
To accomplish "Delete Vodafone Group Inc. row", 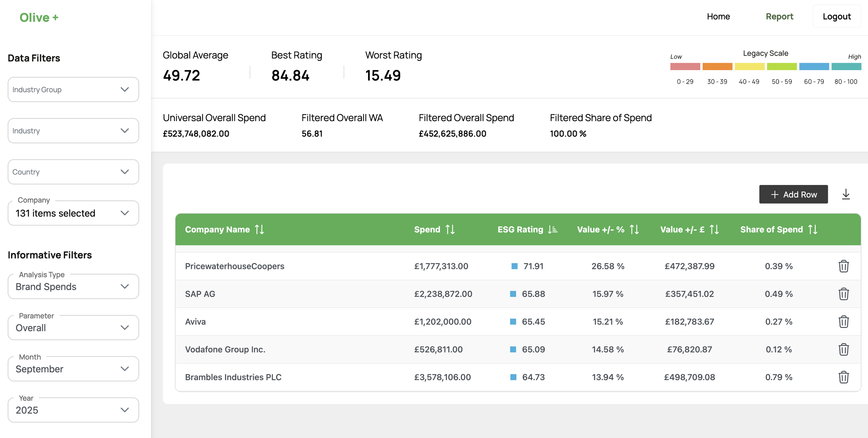I will tap(843, 349).
